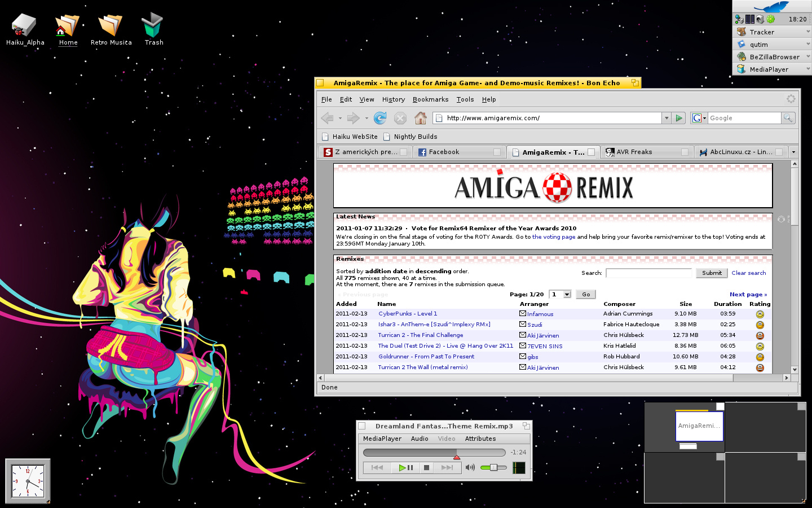Expand MediaPlayer entry in Deskbar
The height and width of the screenshot is (508, 812).
pyautogui.click(x=808, y=69)
